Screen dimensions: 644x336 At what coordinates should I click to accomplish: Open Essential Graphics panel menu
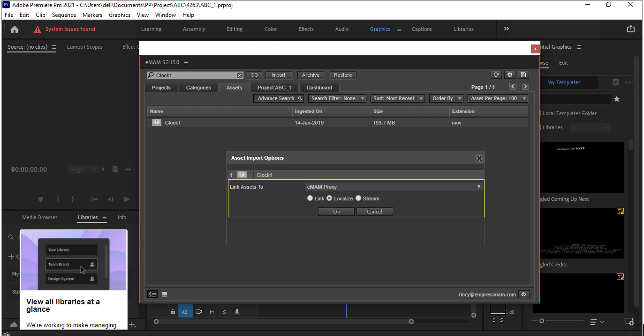(x=579, y=47)
